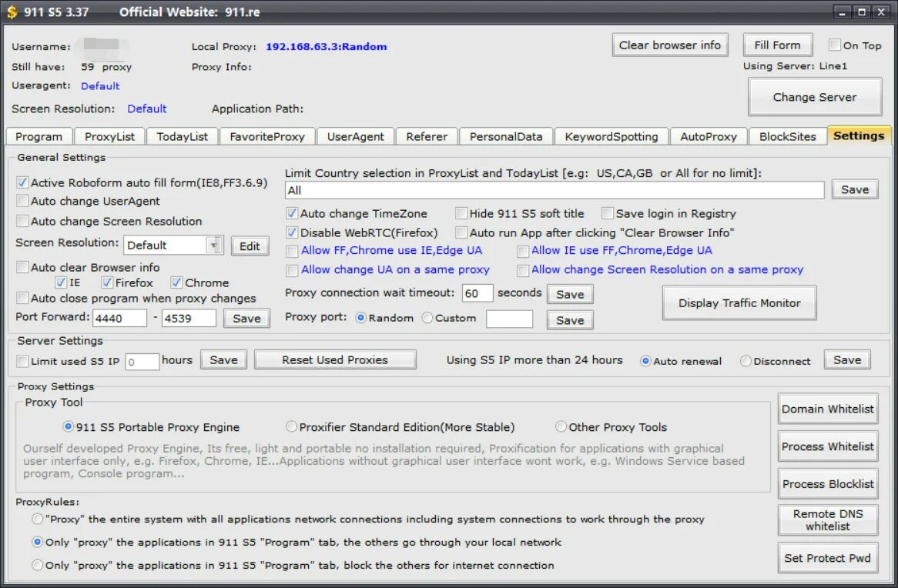Save the Port Forward range

(x=247, y=319)
